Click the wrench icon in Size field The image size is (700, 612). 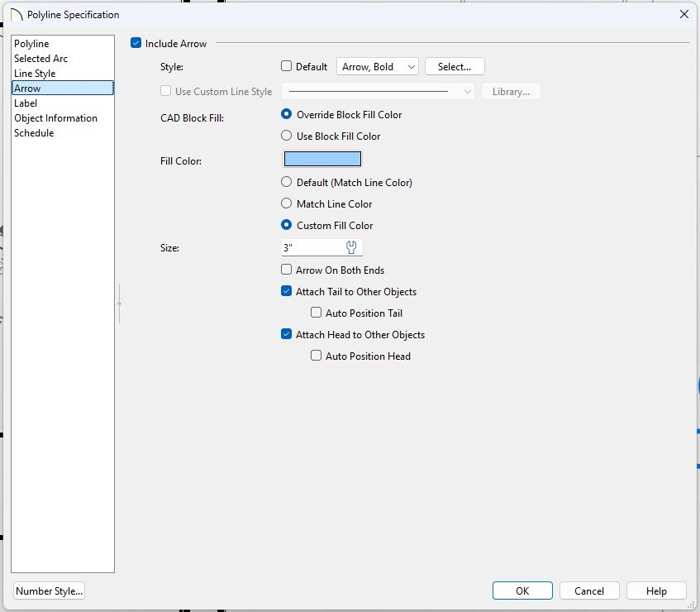[350, 247]
